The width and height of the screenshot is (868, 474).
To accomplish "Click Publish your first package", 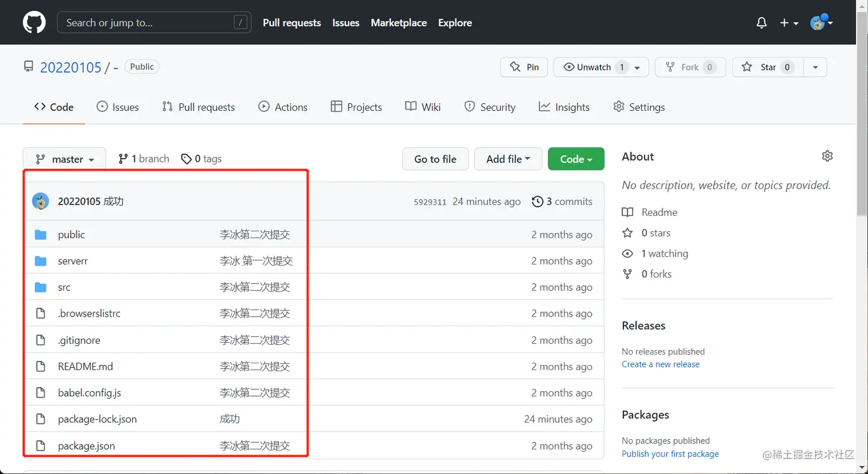I will 670,454.
